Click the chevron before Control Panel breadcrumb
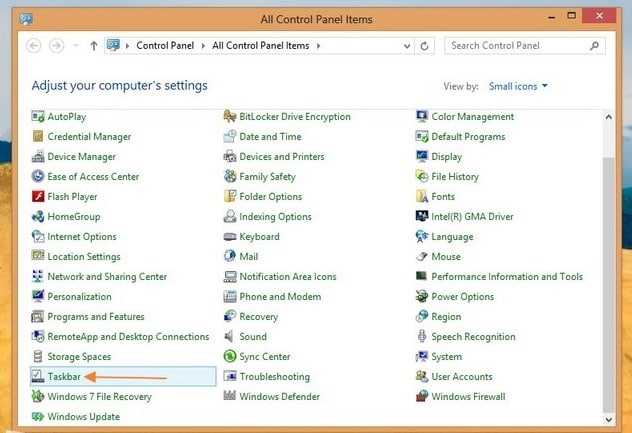Screen dimensions: 632x433 click(127, 46)
